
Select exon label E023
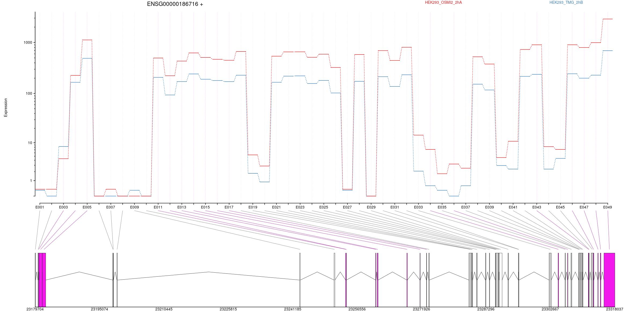(x=300, y=207)
